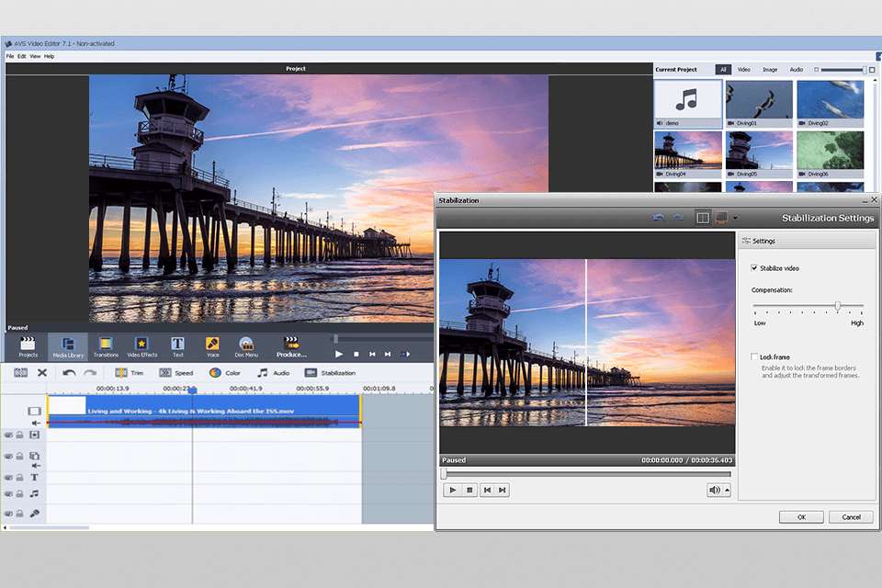Click the Speed tool

[x=176, y=373]
